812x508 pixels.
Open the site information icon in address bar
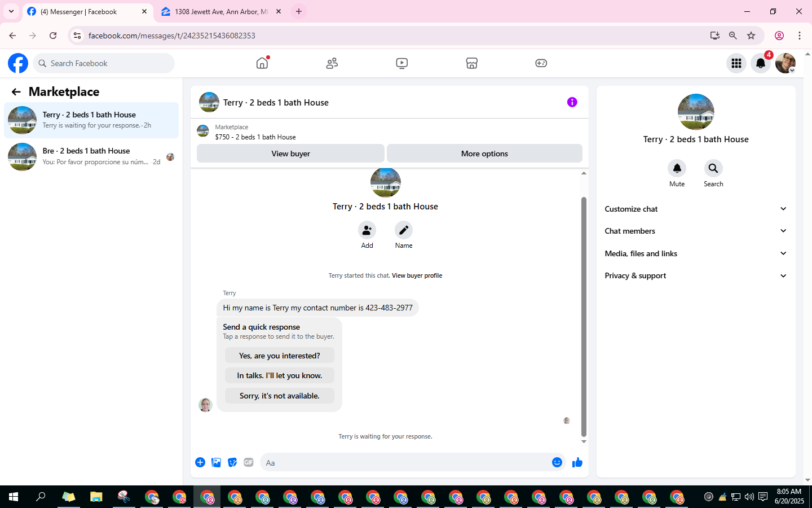[x=77, y=36]
